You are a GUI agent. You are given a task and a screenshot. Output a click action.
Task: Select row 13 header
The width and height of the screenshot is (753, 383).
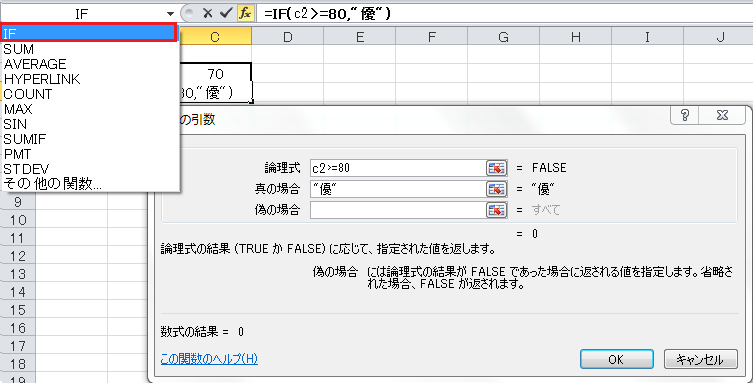click(x=18, y=274)
